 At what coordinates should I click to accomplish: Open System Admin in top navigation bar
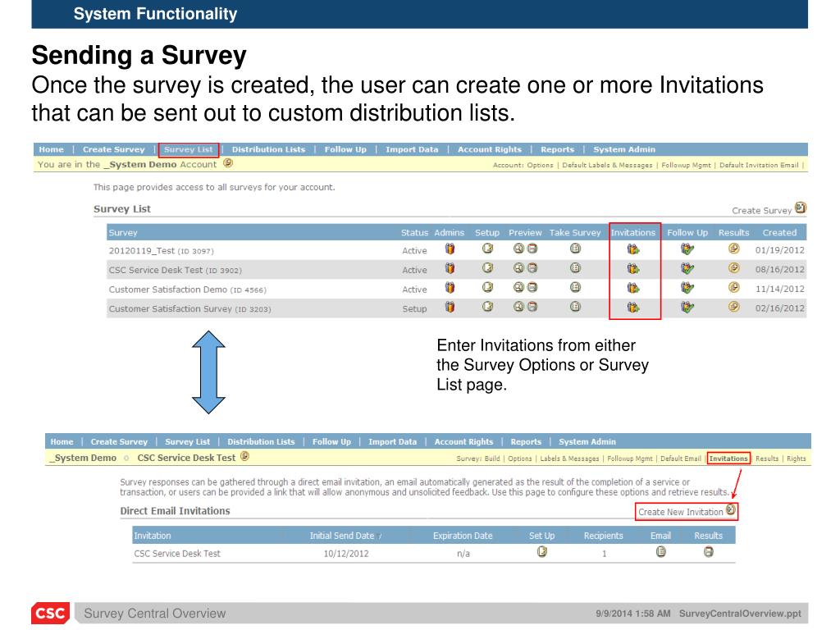tap(624, 149)
